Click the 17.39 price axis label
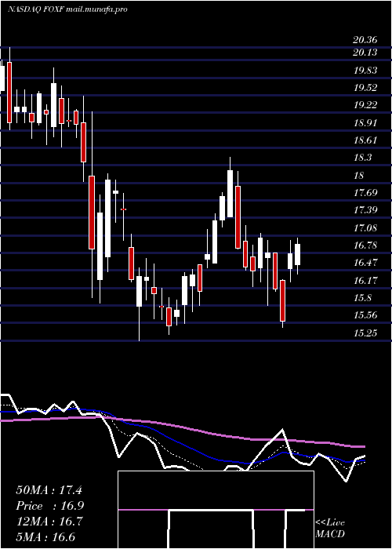This screenshot has width=392, height=549. tap(365, 210)
